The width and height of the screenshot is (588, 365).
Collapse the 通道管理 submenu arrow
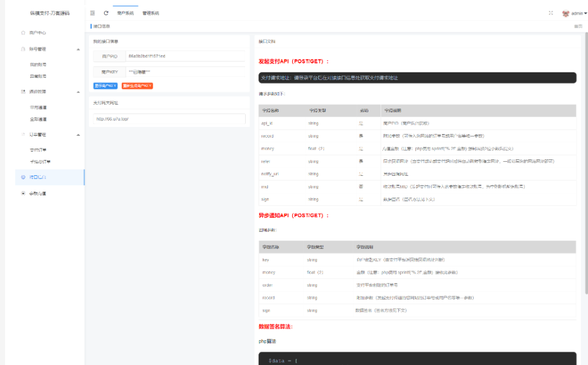(78, 91)
